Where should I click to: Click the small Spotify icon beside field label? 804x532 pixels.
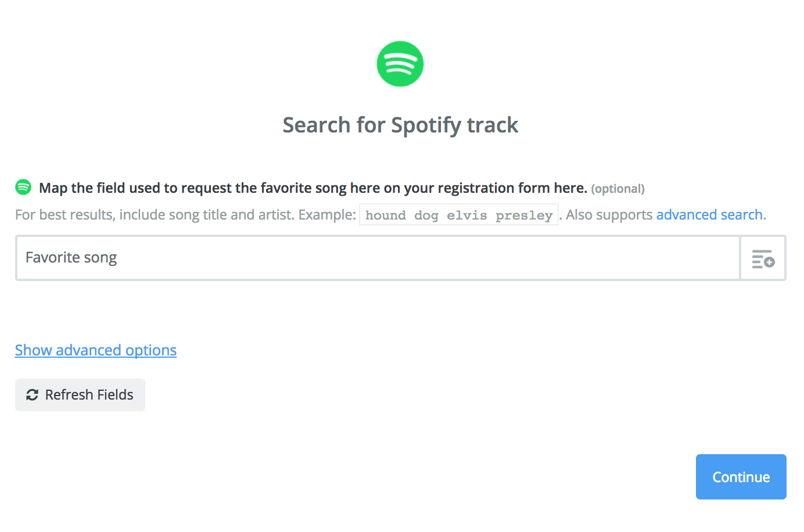(23, 187)
